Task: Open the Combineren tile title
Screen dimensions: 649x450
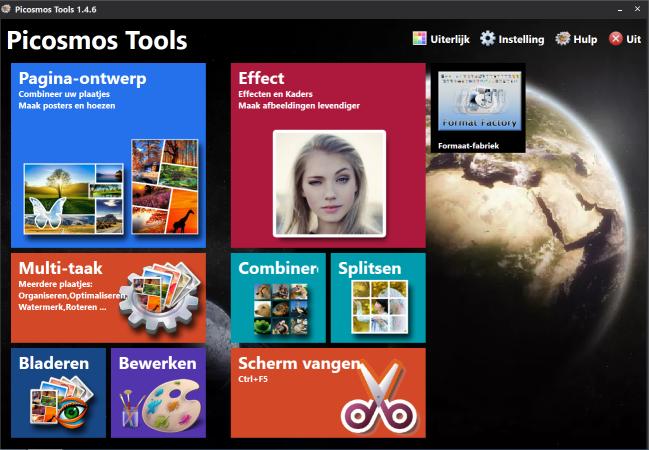Action: click(x=279, y=268)
